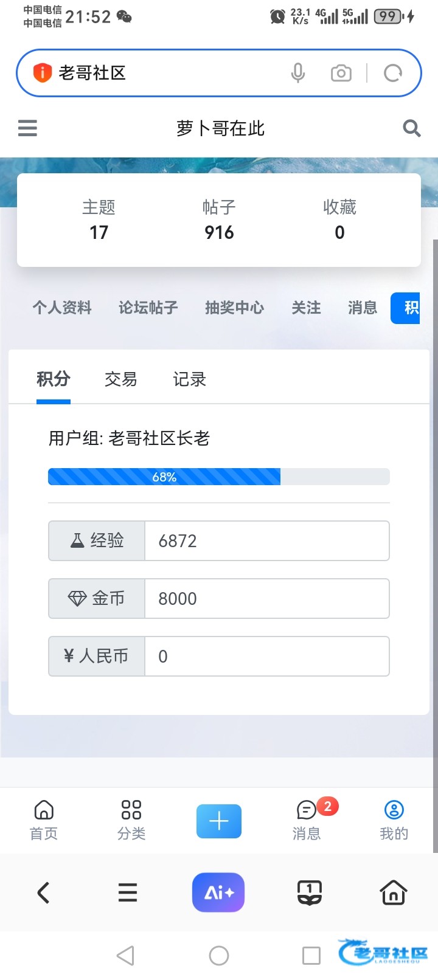This screenshot has height=980, width=438.
Task: Open the camera image search icon
Action: [x=341, y=73]
